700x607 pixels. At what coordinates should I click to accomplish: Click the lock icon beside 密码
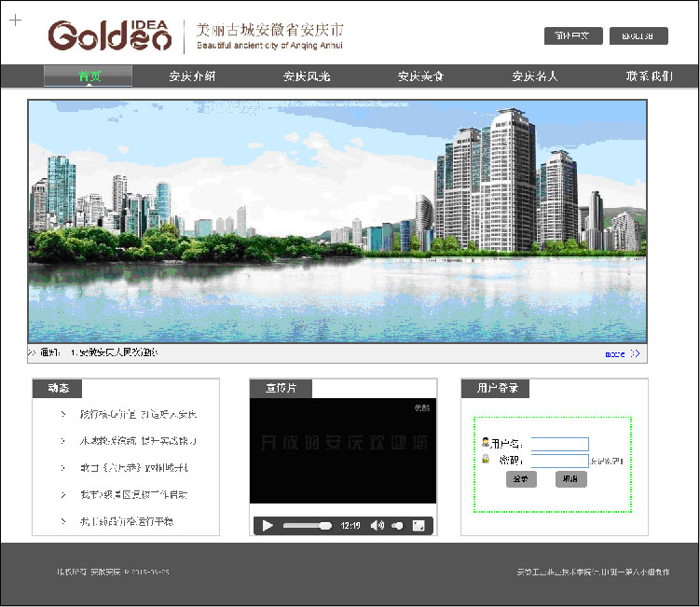tap(485, 460)
